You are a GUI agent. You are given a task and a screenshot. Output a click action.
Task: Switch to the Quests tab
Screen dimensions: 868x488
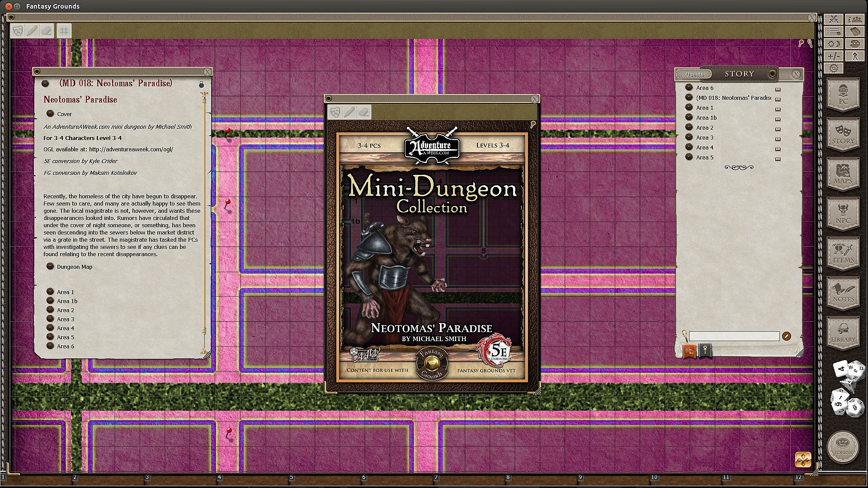point(694,74)
